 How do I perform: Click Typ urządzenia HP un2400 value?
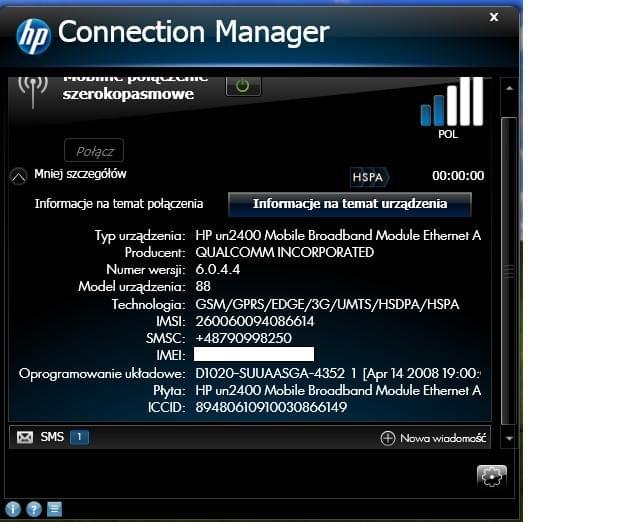click(x=338, y=235)
